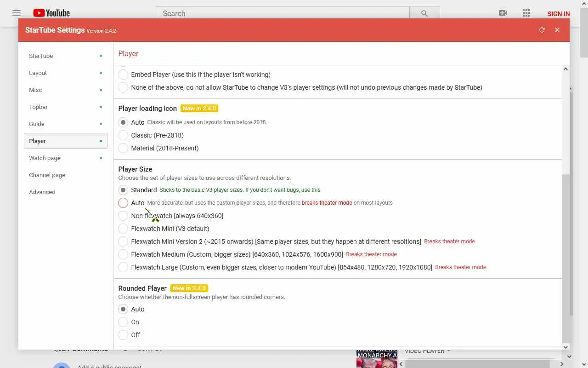588x368 pixels.
Task: Select Classic (Pre-2018) loading icon
Action: coord(123,135)
